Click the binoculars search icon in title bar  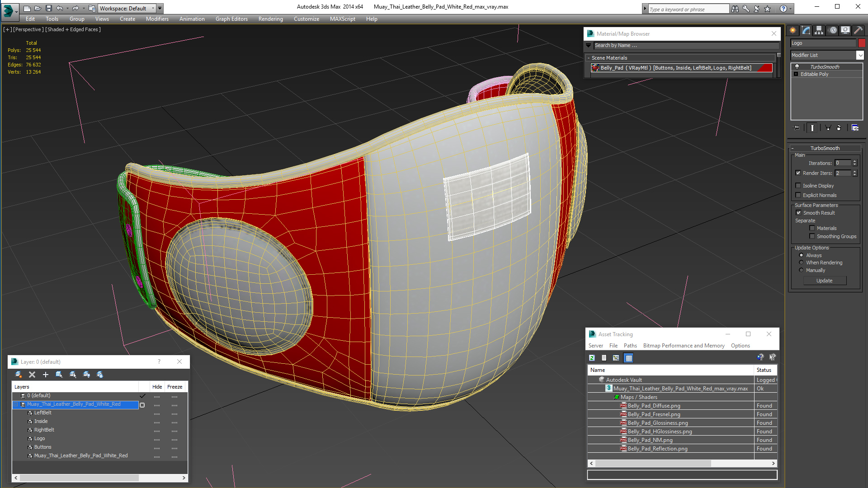735,9
